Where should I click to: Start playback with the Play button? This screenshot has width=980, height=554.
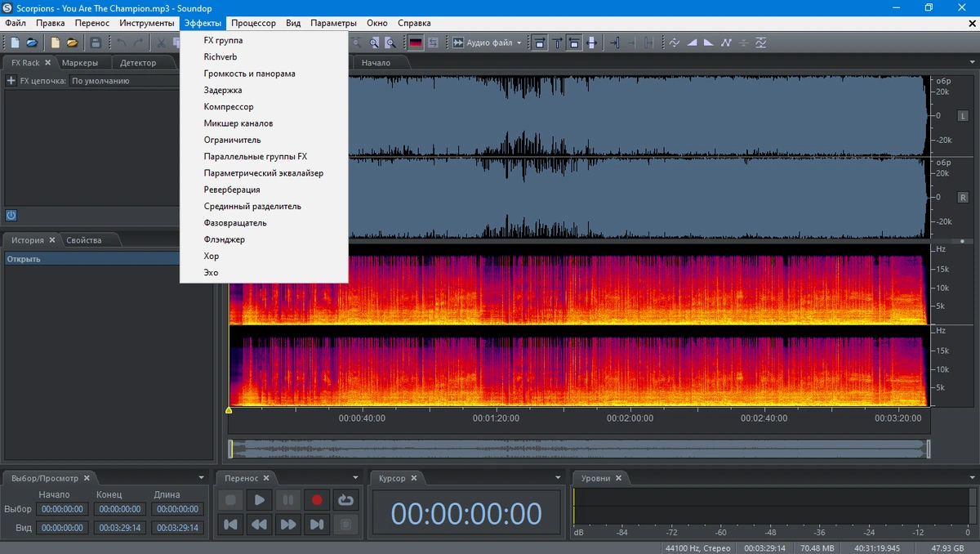[x=260, y=500]
